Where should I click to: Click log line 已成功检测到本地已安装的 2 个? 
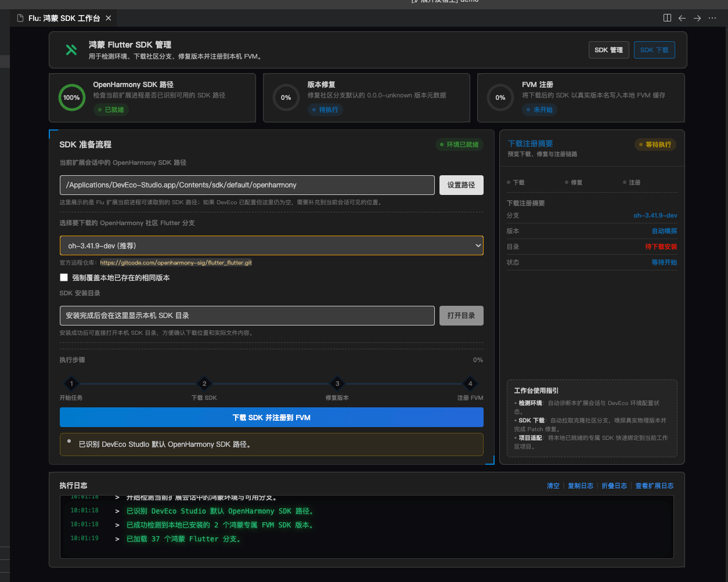pyautogui.click(x=220, y=525)
